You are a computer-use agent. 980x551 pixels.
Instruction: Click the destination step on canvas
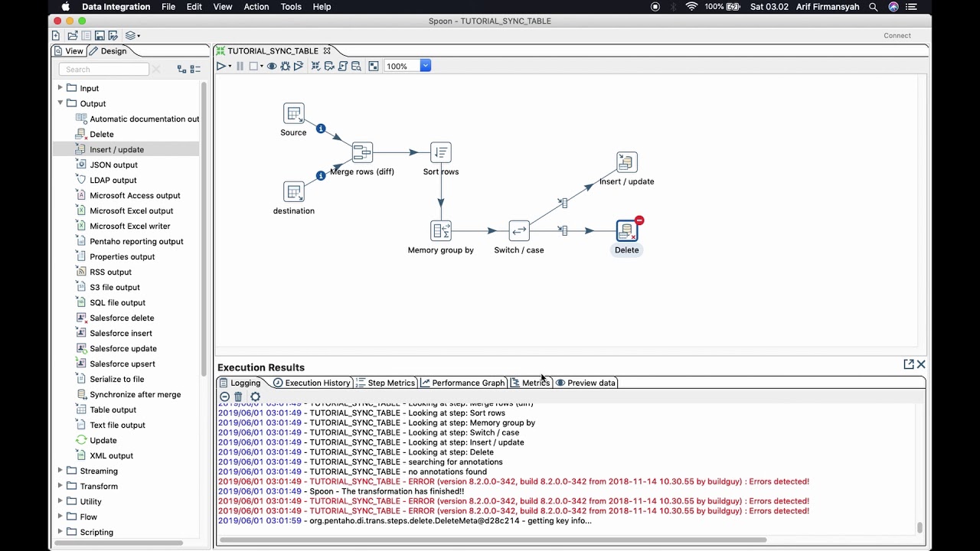point(294,191)
